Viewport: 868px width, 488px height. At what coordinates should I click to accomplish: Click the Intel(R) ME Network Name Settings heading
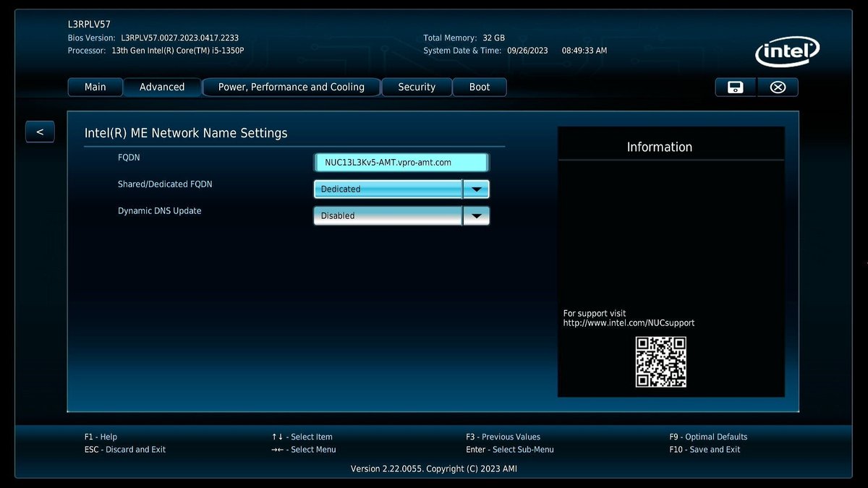[186, 133]
